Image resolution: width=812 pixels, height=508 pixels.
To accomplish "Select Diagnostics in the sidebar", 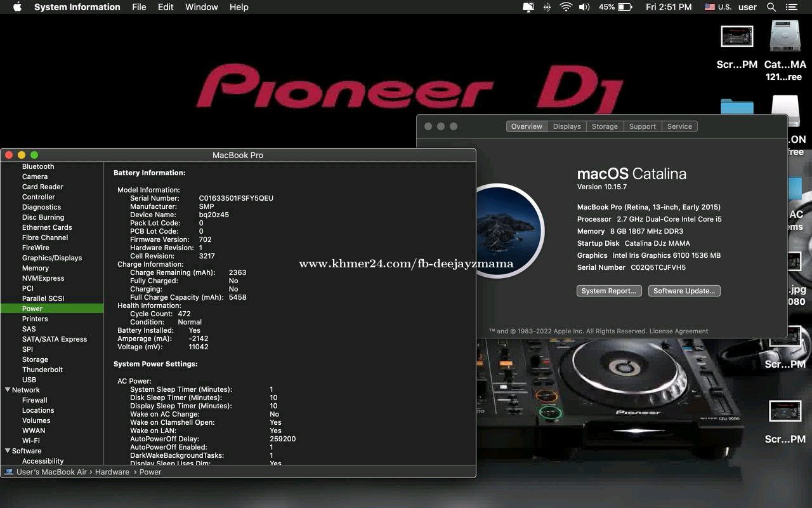I will (x=42, y=207).
